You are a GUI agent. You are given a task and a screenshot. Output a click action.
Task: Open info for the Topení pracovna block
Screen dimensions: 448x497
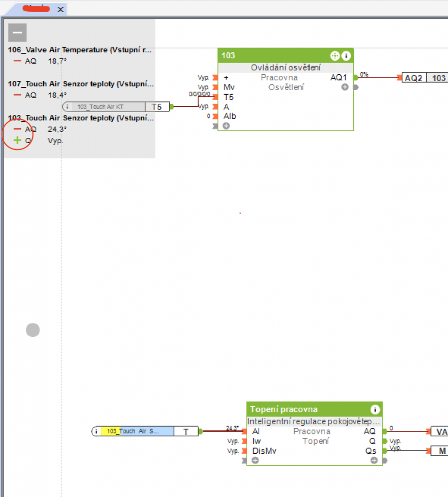tap(375, 409)
